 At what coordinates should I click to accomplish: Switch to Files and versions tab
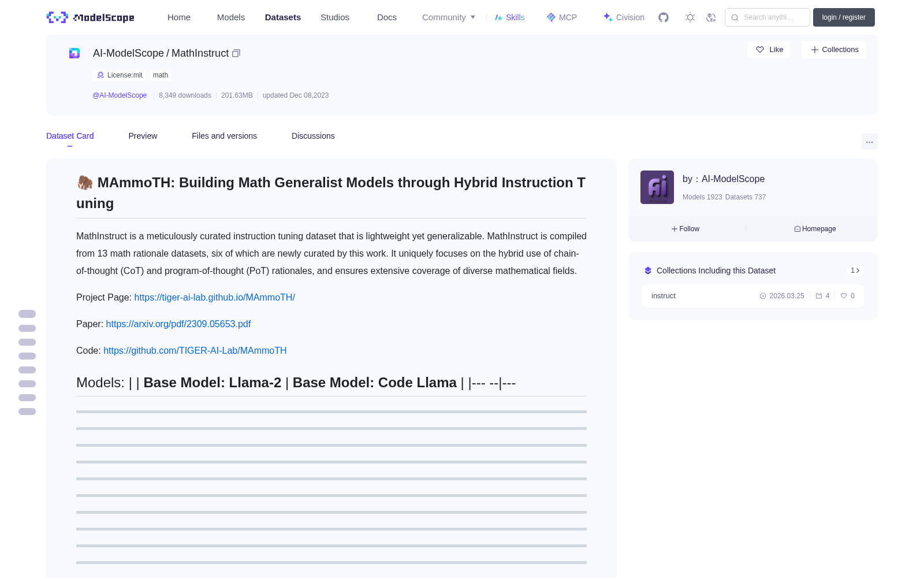pos(224,136)
